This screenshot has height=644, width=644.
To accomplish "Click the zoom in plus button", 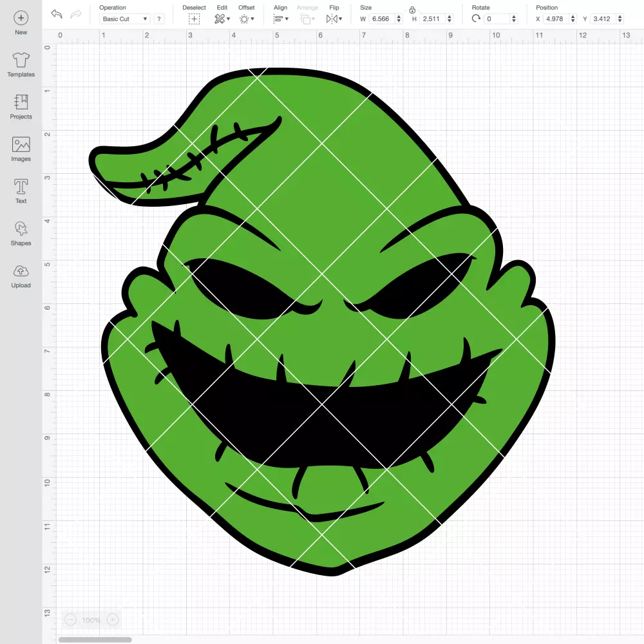I will (x=113, y=620).
